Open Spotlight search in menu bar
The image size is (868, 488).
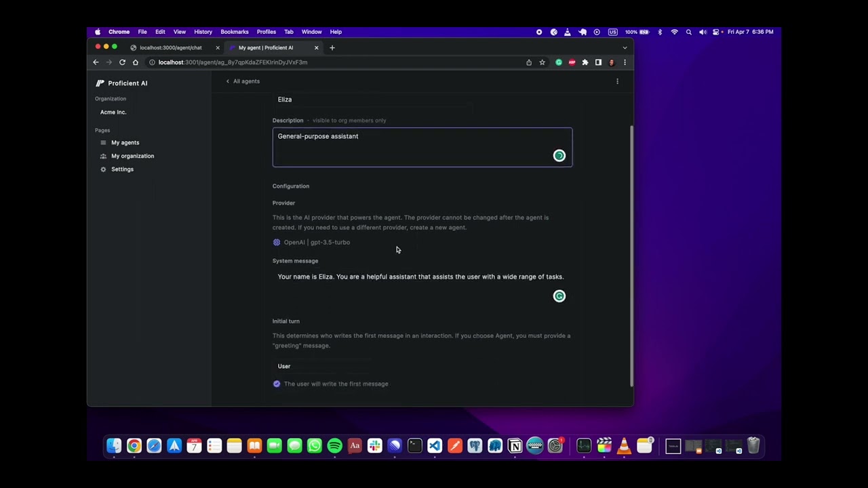pos(688,32)
